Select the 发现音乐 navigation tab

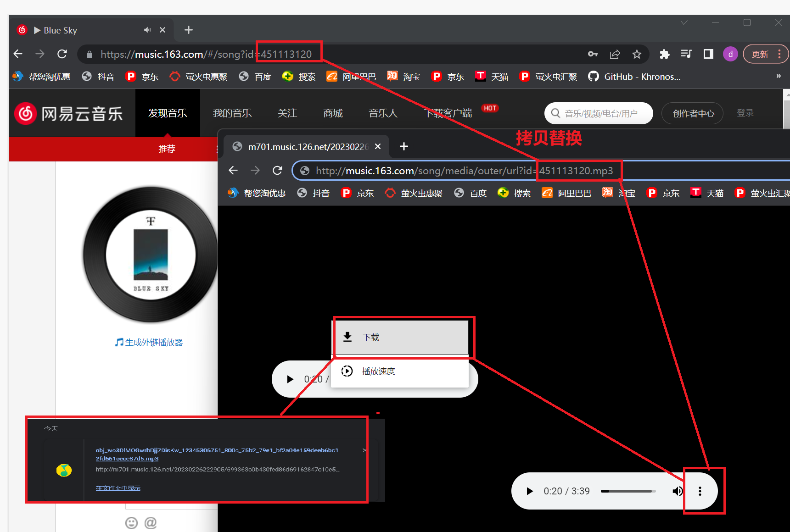(x=168, y=113)
